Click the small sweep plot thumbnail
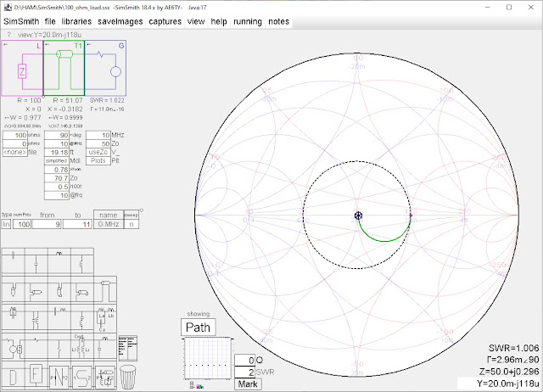Image resolution: width=543 pixels, height=392 pixels. (x=208, y=359)
